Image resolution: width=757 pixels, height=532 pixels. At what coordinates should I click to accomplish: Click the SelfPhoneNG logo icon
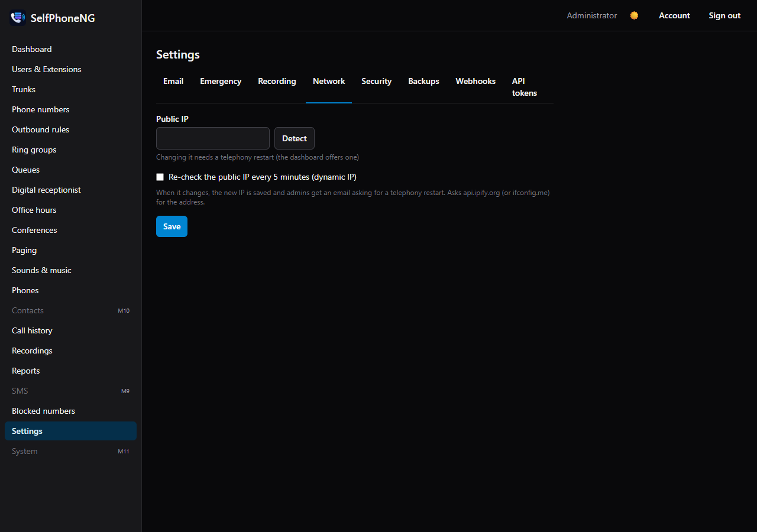18,18
